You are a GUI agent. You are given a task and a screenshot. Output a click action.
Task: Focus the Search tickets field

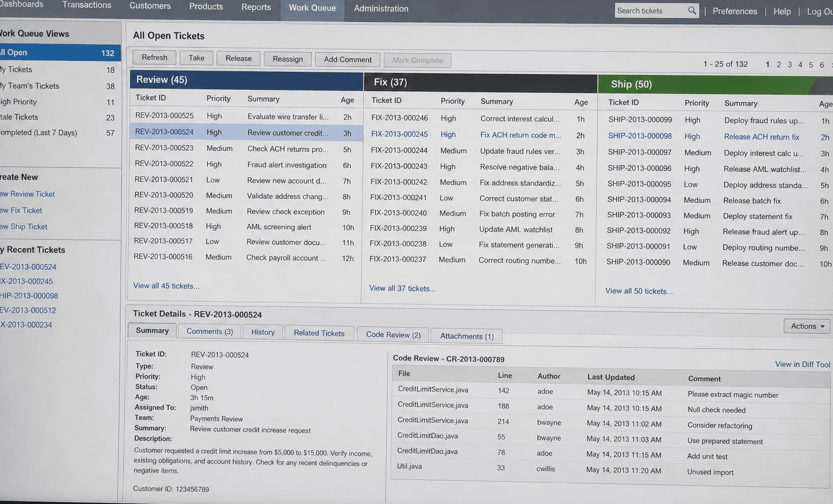[x=651, y=10]
